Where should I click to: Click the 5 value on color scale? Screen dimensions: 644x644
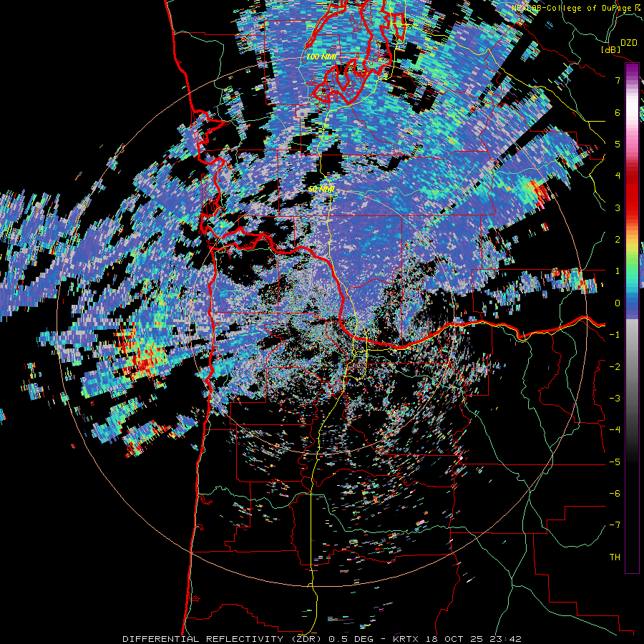pyautogui.click(x=618, y=144)
